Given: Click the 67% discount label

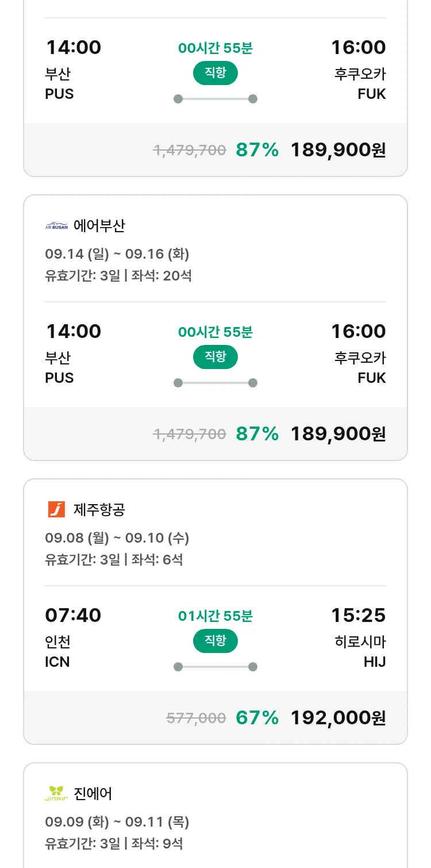Looking at the screenshot, I should click(x=257, y=717).
